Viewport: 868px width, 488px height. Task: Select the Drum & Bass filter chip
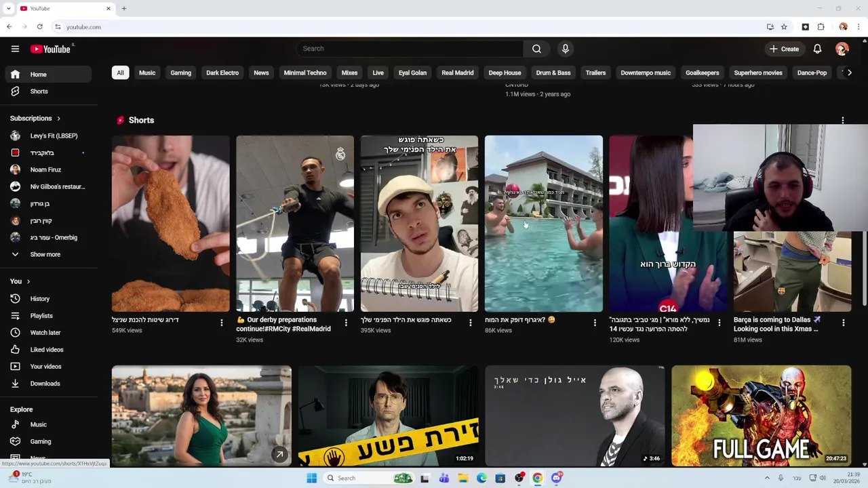pyautogui.click(x=553, y=73)
